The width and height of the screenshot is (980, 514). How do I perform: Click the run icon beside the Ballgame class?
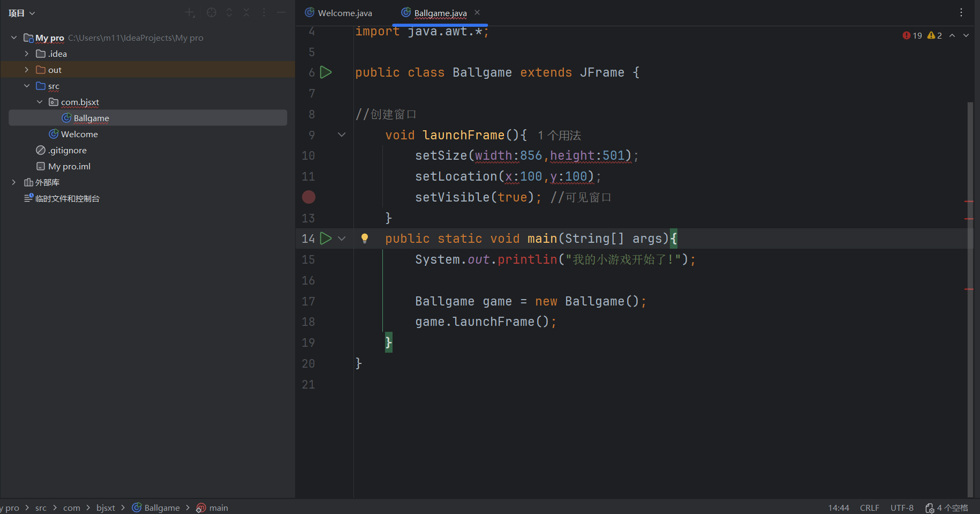(326, 72)
